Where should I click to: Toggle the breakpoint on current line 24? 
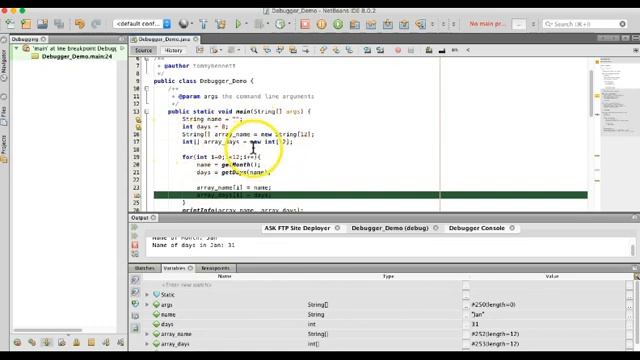pos(137,195)
